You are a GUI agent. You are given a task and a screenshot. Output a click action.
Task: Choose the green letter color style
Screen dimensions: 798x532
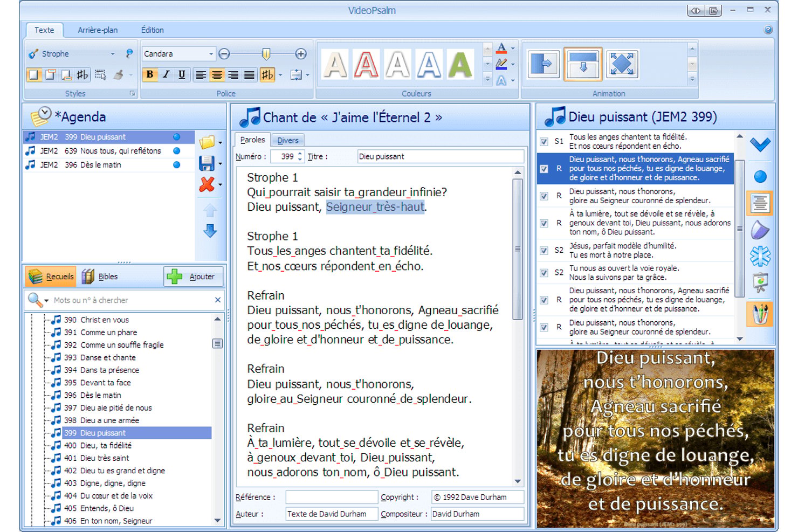click(x=460, y=64)
